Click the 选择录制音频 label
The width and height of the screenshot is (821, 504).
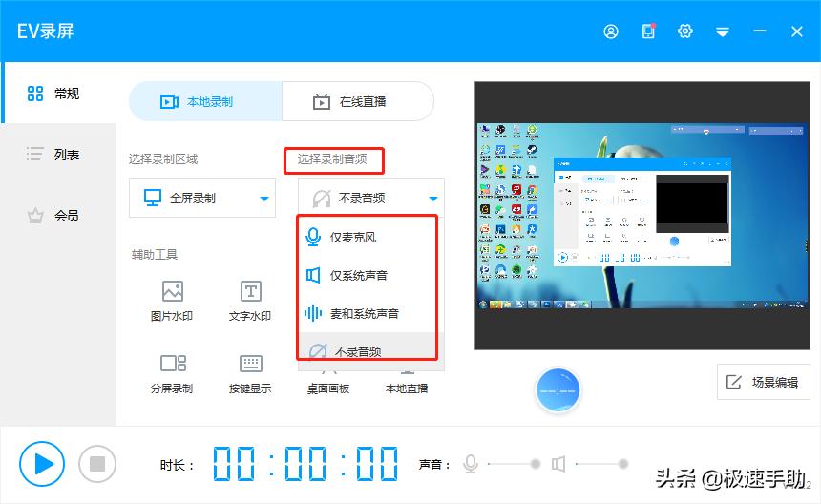coord(332,159)
